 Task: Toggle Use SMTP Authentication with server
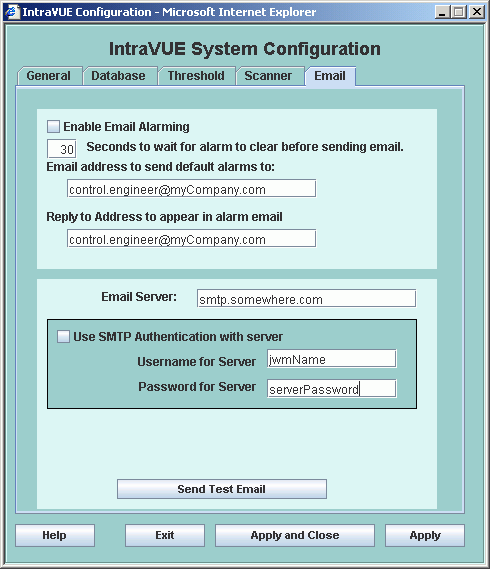(63, 336)
